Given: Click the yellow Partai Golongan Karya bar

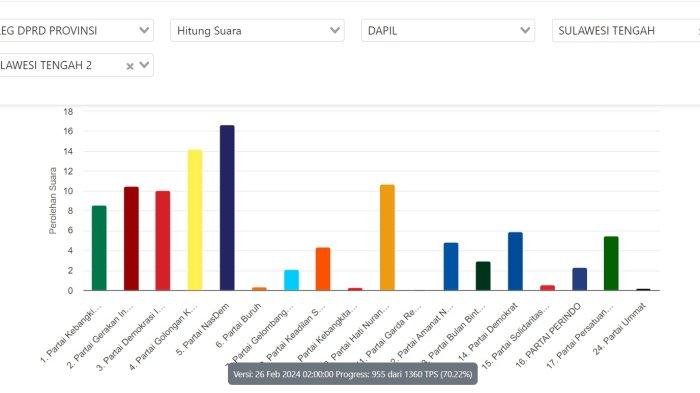Looking at the screenshot, I should coord(195,220).
